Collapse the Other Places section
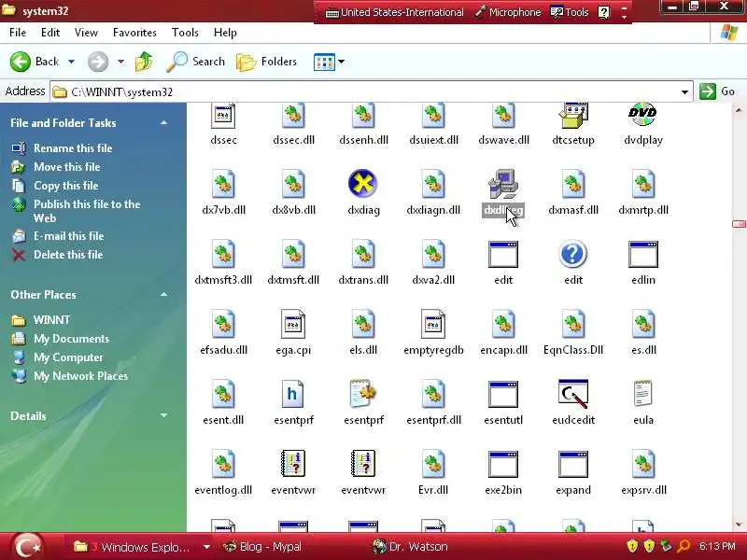 click(x=164, y=295)
